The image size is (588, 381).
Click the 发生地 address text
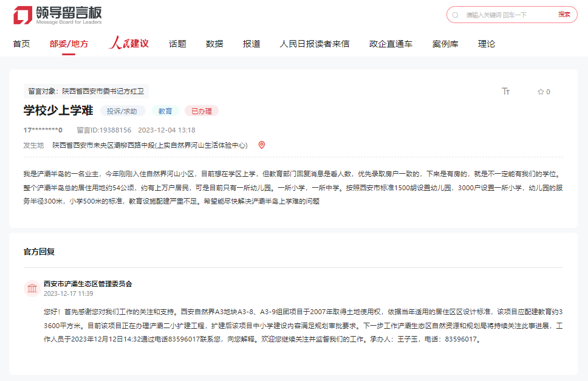tap(150, 145)
